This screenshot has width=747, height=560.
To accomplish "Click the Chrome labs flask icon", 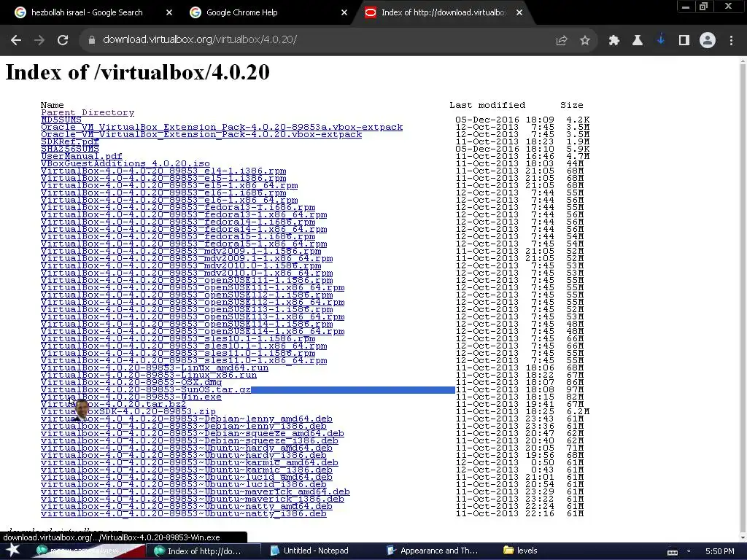I will [638, 41].
